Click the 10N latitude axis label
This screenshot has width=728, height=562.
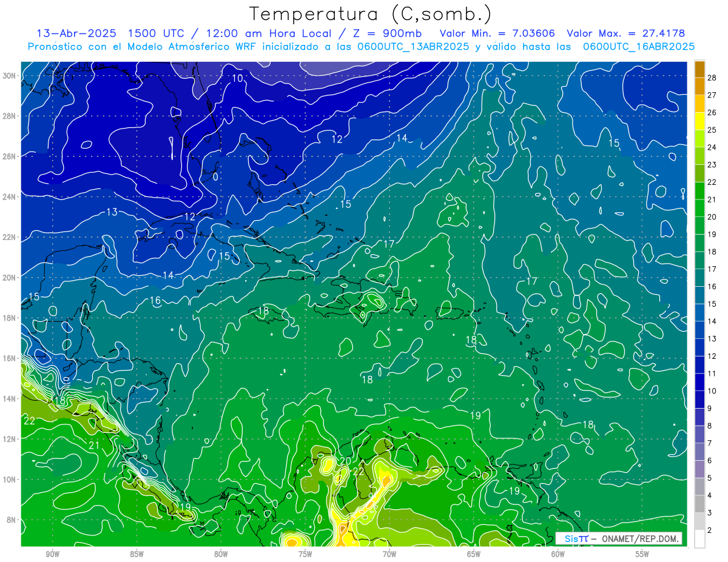tap(10, 480)
